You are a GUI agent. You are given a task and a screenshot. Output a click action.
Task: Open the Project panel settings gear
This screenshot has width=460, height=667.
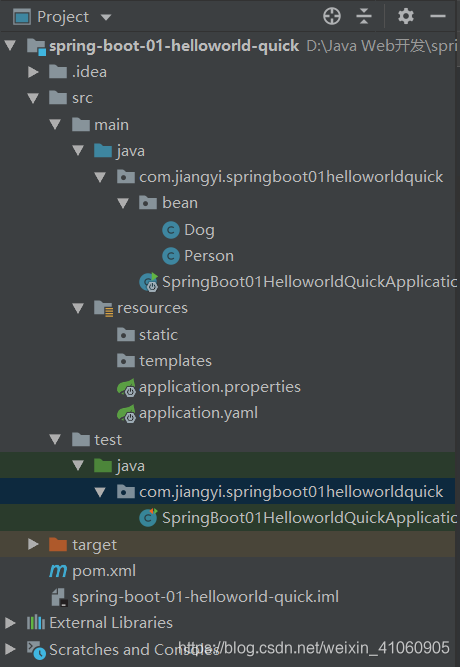(x=406, y=17)
